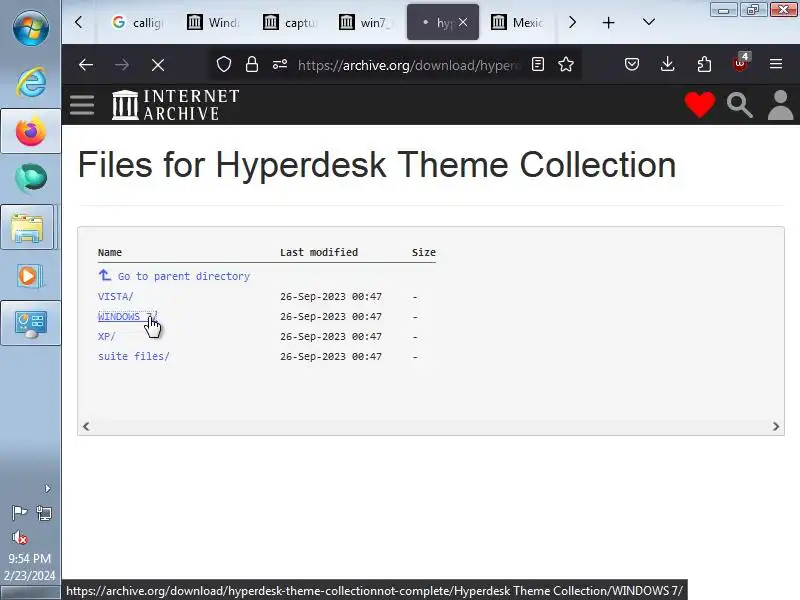This screenshot has width=800, height=600.
Task: Open a new tab with plus
Action: pyautogui.click(x=608, y=22)
